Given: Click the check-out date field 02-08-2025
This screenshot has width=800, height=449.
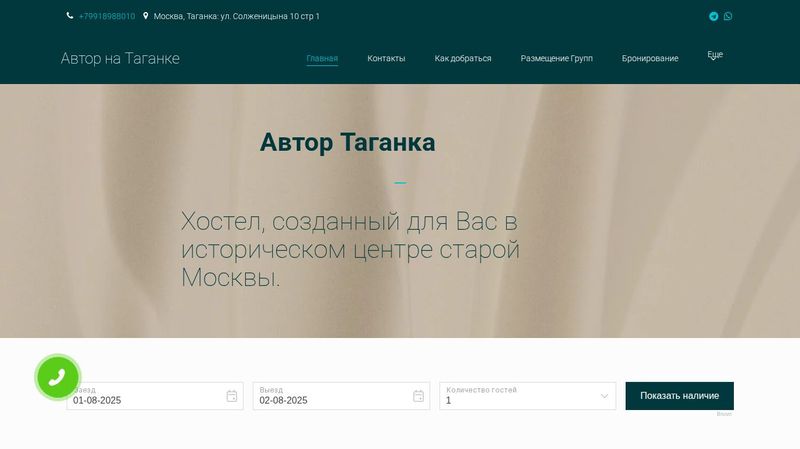Looking at the screenshot, I should 341,396.
